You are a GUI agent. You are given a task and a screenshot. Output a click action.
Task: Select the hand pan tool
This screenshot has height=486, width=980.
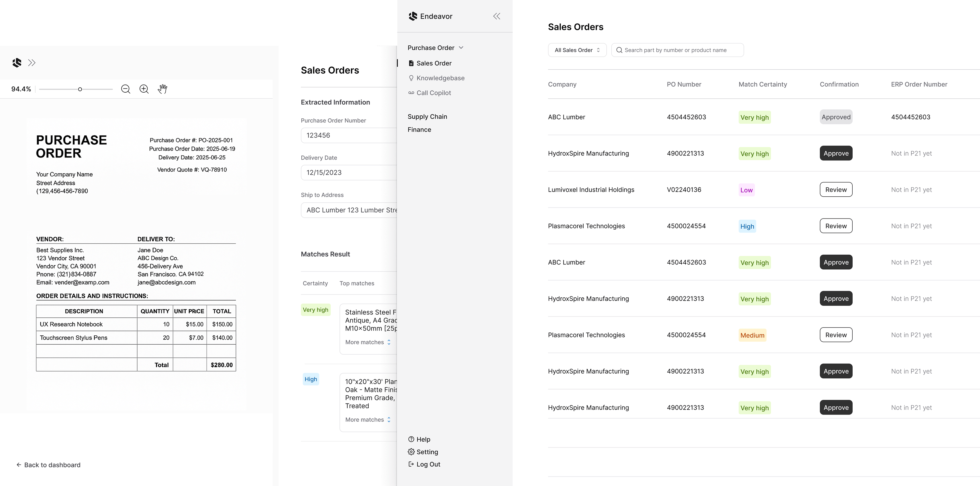[x=162, y=89]
